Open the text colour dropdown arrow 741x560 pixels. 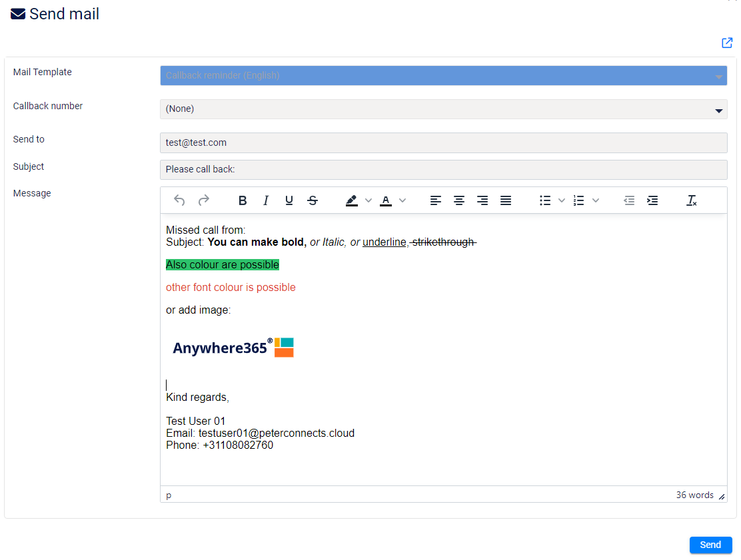click(402, 200)
